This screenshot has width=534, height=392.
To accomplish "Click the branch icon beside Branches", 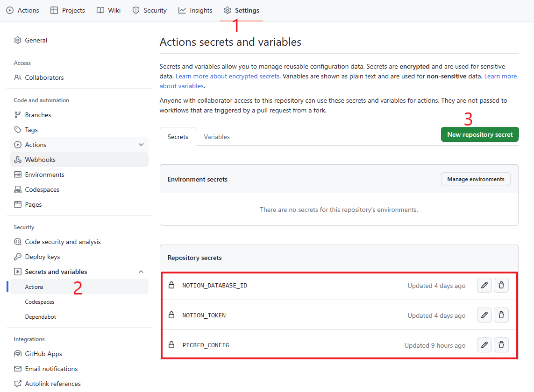I will [18, 115].
